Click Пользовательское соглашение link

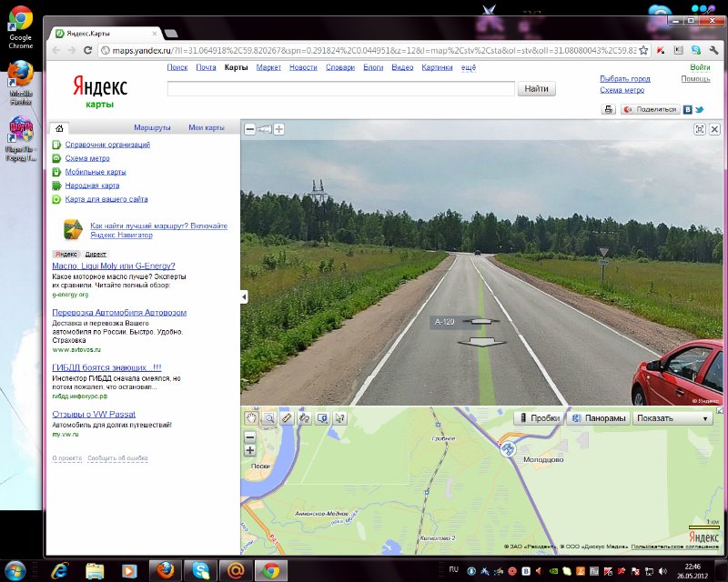pyautogui.click(x=674, y=547)
